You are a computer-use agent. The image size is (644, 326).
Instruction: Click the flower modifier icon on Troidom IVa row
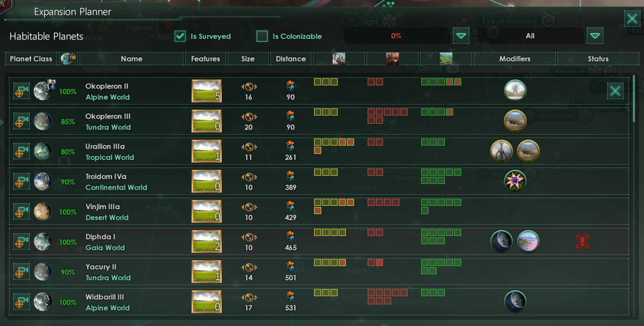pyautogui.click(x=515, y=181)
